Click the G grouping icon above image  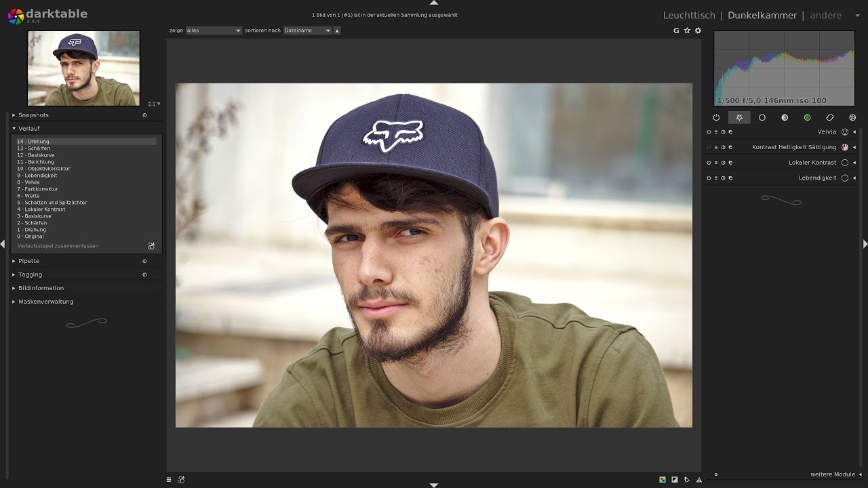pos(676,30)
